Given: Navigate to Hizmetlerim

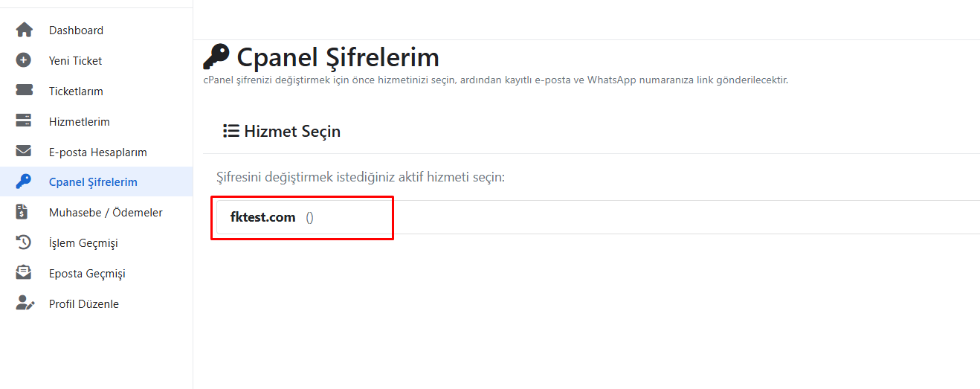Looking at the screenshot, I should click(x=79, y=122).
